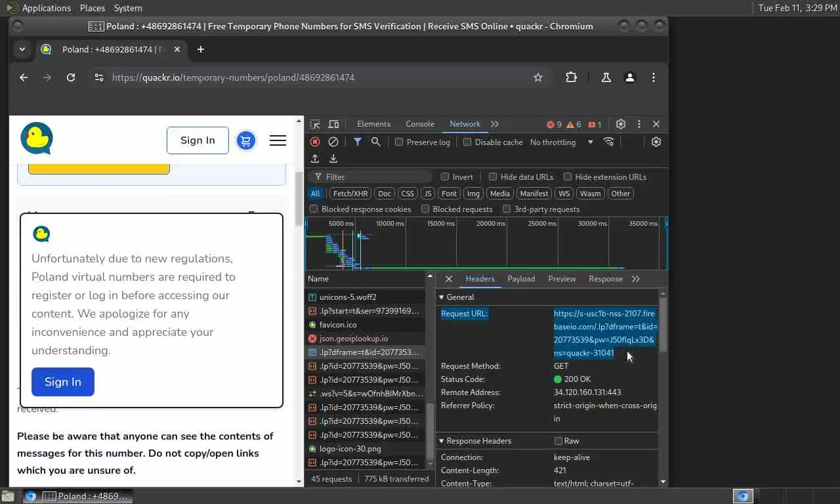Check 3rd-party requests checkbox

point(507,209)
